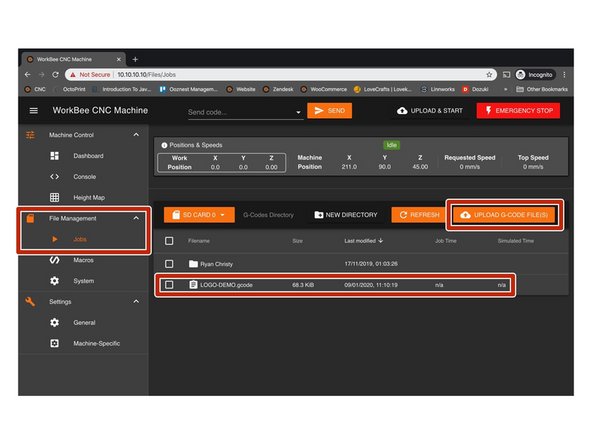Show more bookmarks with chevron
Screen dimensions: 592x444
point(506,89)
